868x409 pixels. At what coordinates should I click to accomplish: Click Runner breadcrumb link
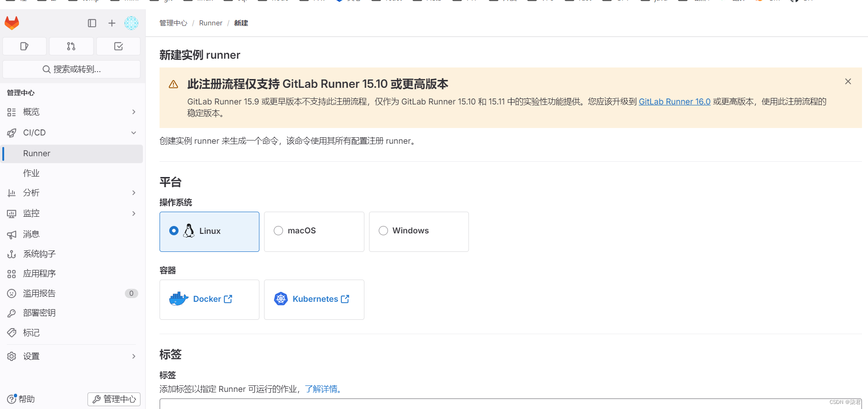click(210, 23)
